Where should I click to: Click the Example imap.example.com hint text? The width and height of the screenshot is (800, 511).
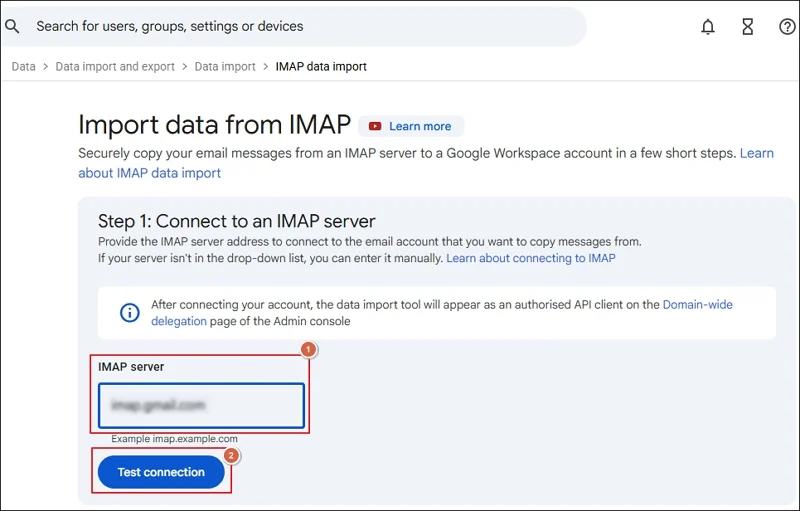[174, 439]
